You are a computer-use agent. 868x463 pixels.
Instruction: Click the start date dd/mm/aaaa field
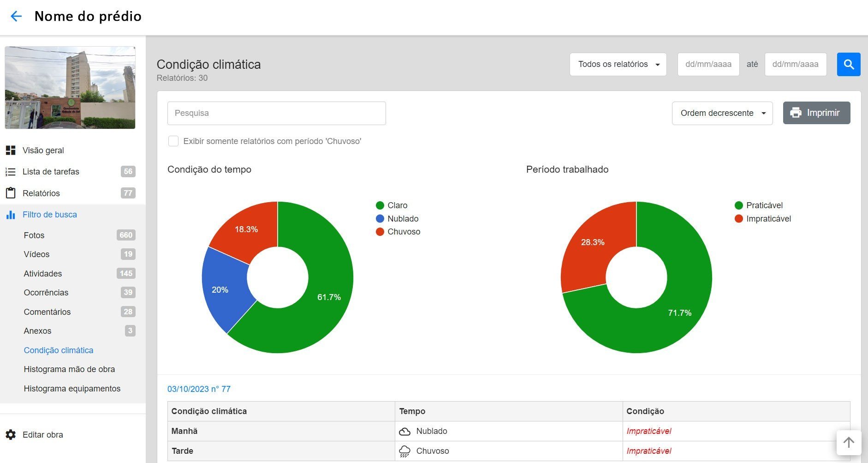pyautogui.click(x=708, y=64)
